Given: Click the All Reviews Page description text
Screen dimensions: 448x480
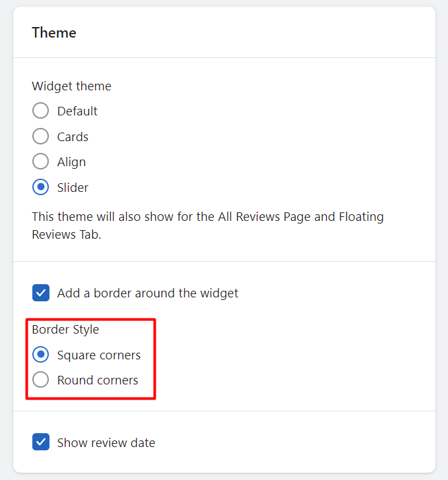Looking at the screenshot, I should 207,225.
